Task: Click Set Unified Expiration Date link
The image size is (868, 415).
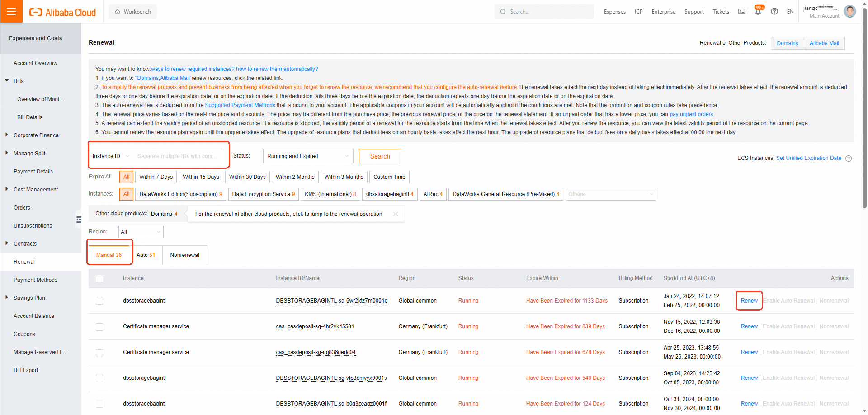Action: (809, 158)
